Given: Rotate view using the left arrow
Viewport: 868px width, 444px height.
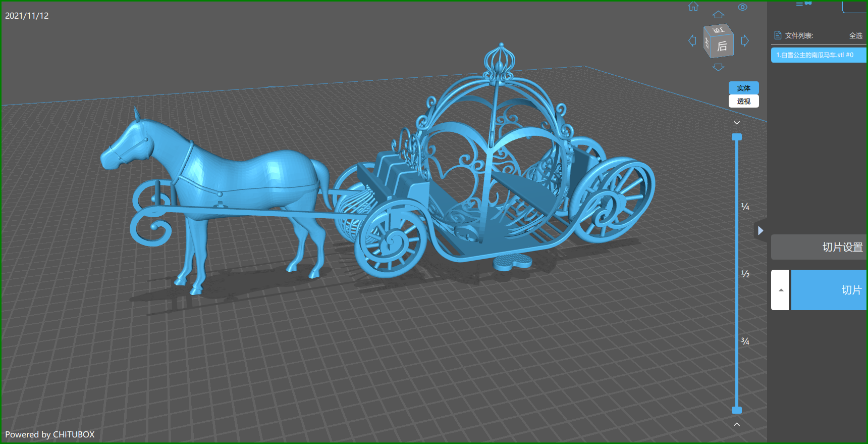Looking at the screenshot, I should pyautogui.click(x=692, y=41).
